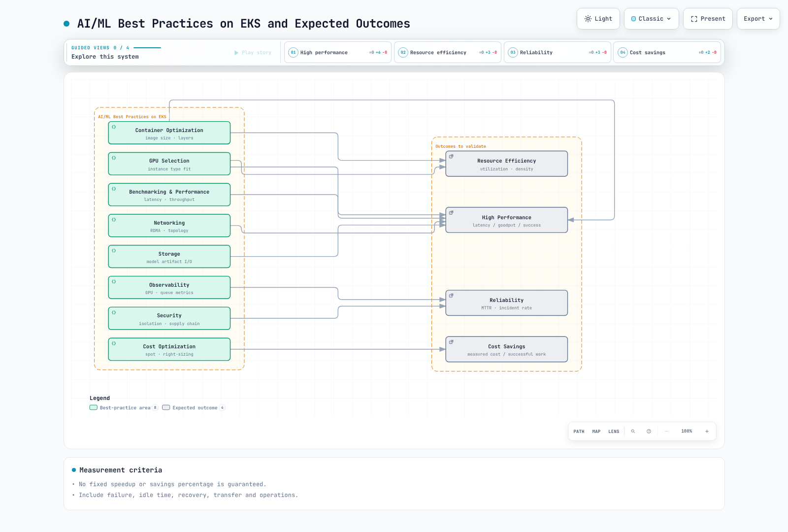Zoom out with the minus button
This screenshot has height=532, width=788.
[667, 432]
